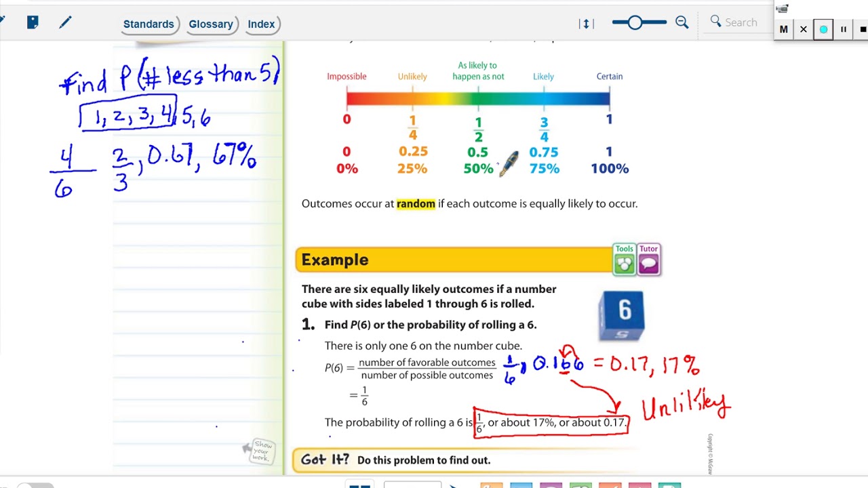Click the Show your work tag
Viewport: 868px width, 488px height.
260,451
